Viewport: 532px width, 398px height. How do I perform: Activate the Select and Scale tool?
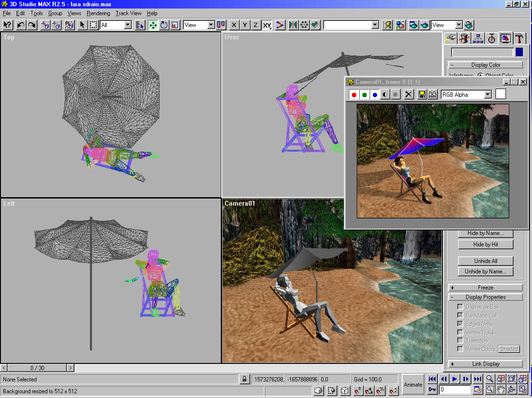point(175,25)
